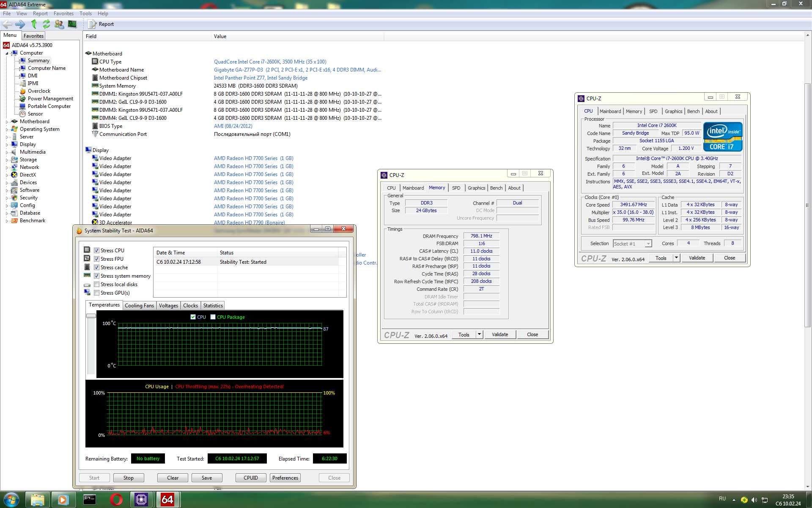The image size is (812, 508).
Task: Open the media player taskbar icon
Action: point(63,500)
